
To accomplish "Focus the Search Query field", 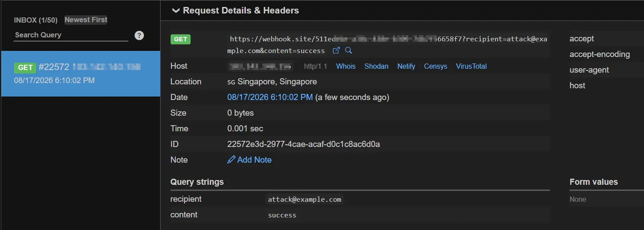I will (x=71, y=35).
